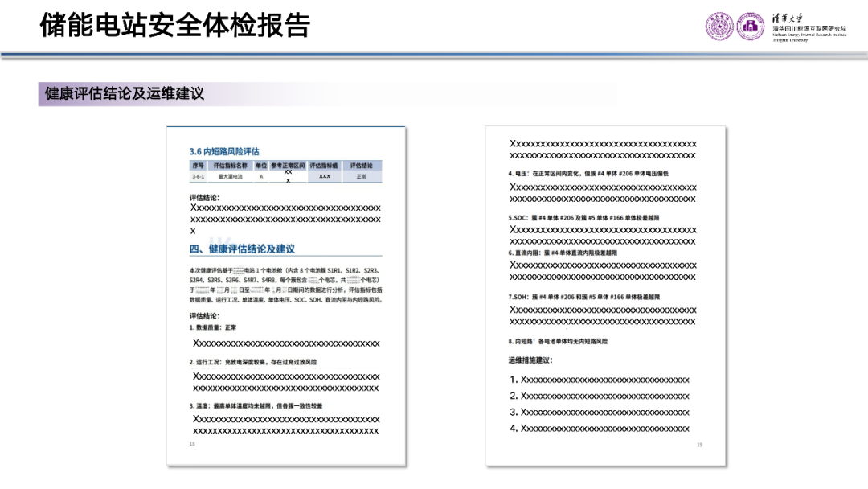The image size is (868, 489).
Task: Select the 8. 内短路 conclusion line
Action: 558,341
